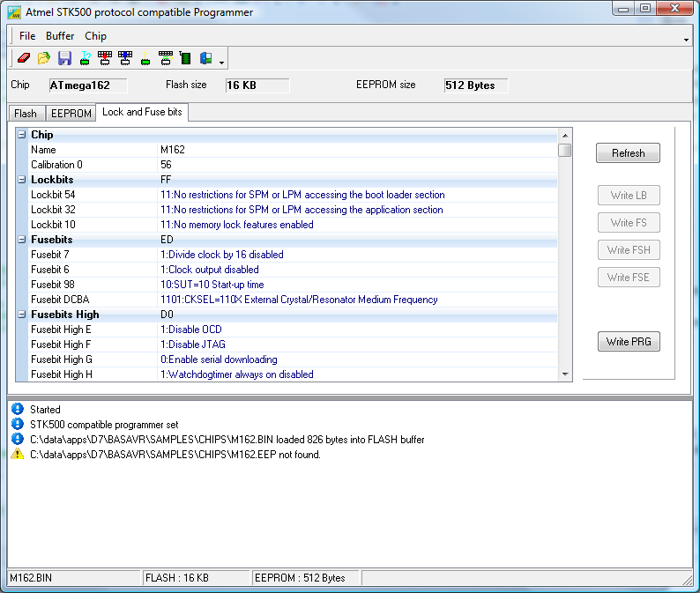Select the Lockbit 54 value cell

(357, 195)
